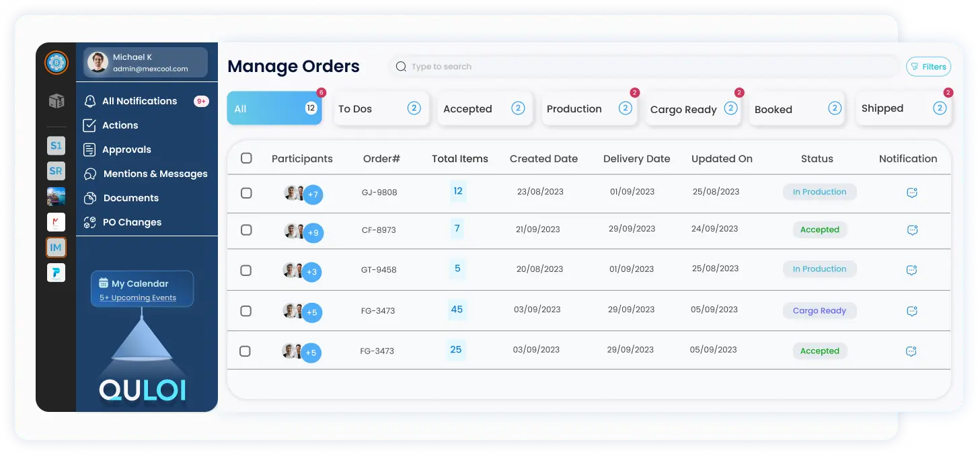This screenshot has height=455, width=980.
Task: Check the select-all checkbox in table header
Action: point(246,158)
